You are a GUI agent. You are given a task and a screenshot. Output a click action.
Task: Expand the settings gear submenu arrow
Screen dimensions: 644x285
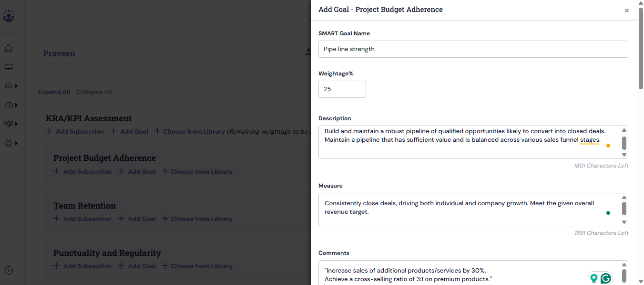(x=17, y=143)
